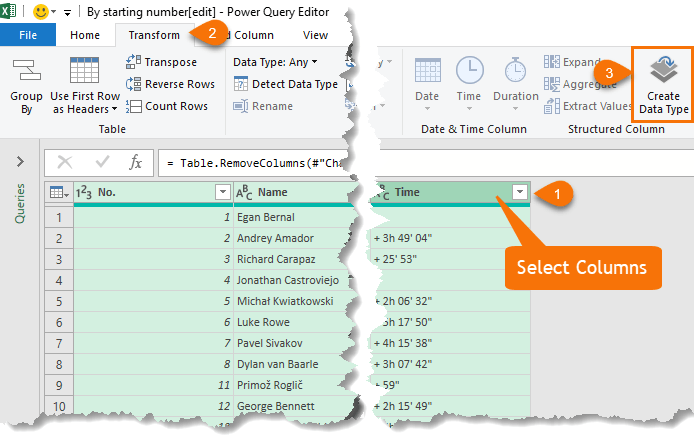Switch to the Home tab
Image resolution: width=694 pixels, height=435 pixels.
coord(85,35)
